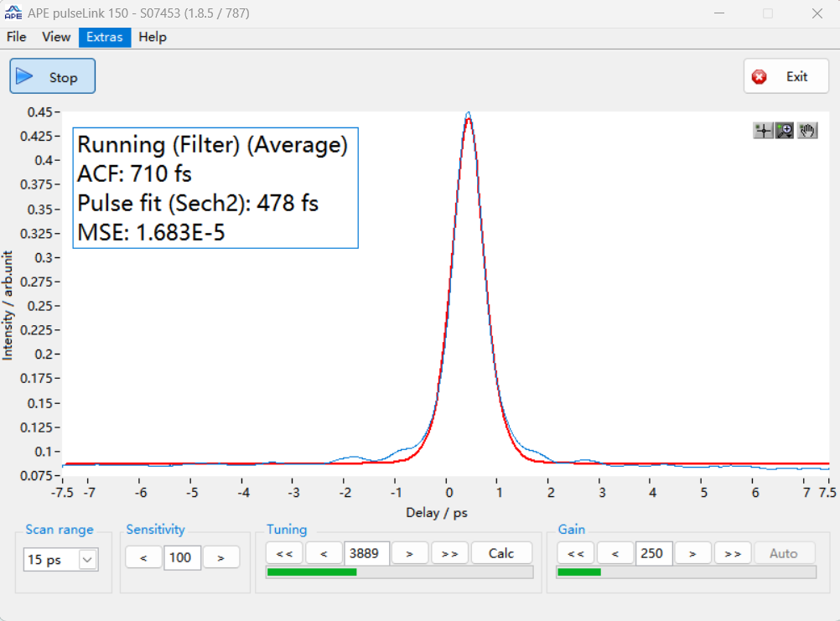The height and width of the screenshot is (621, 840).
Task: Select the crosshair cursor tool on graph
Action: click(x=763, y=131)
